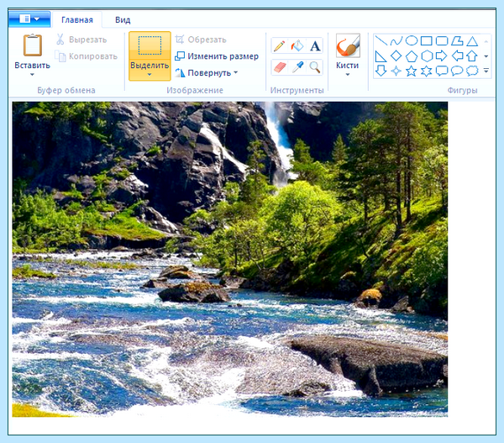Click the Вырезать cut button
The height and width of the screenshot is (443, 504).
pos(81,40)
